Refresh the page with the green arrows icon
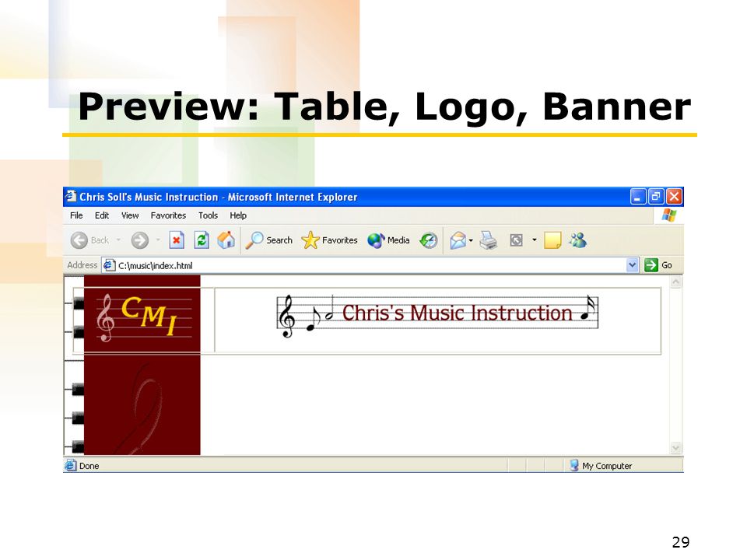Image resolution: width=747 pixels, height=560 pixels. [202, 240]
